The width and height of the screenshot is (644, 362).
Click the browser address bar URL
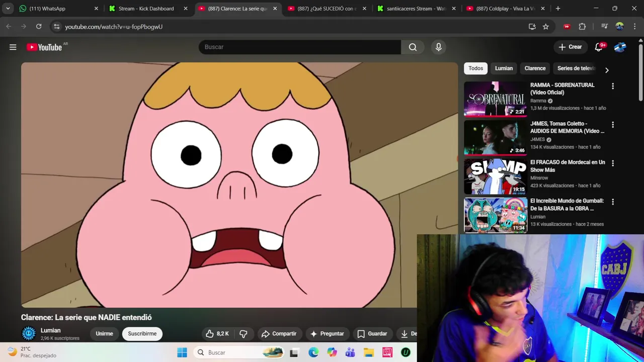click(114, 27)
